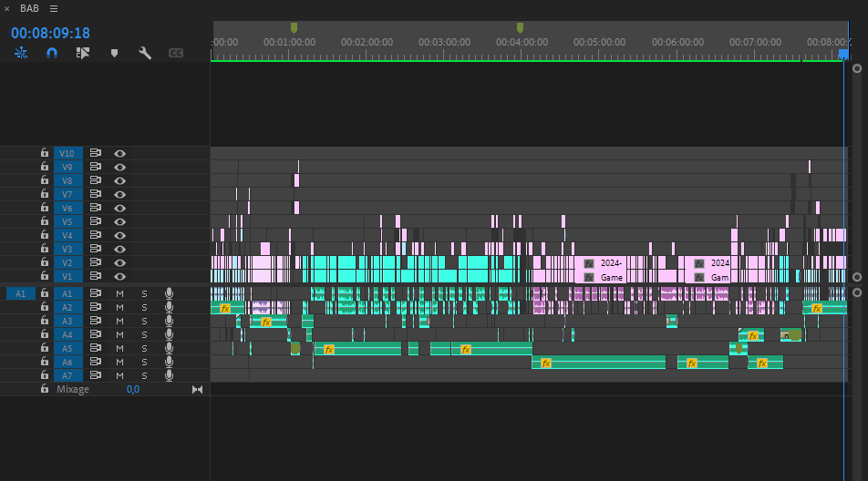Toggle insert sequence as nest icon
Image resolution: width=868 pixels, height=481 pixels.
pyautogui.click(x=20, y=53)
